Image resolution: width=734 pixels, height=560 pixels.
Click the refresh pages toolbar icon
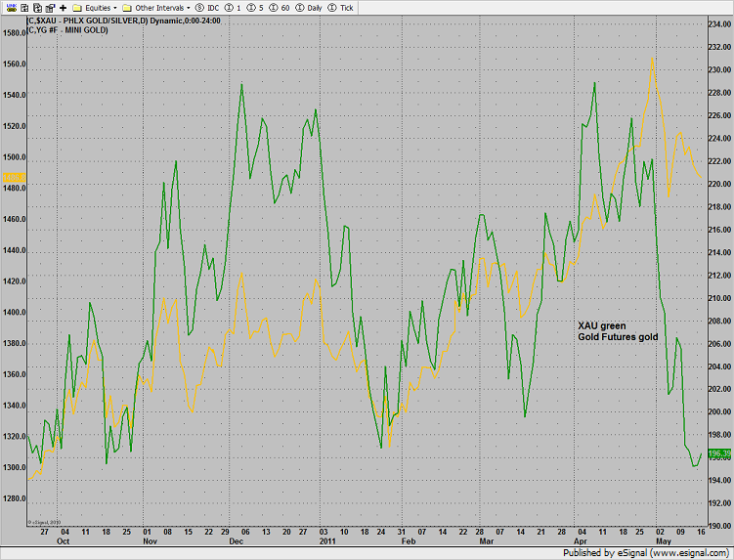click(37, 8)
